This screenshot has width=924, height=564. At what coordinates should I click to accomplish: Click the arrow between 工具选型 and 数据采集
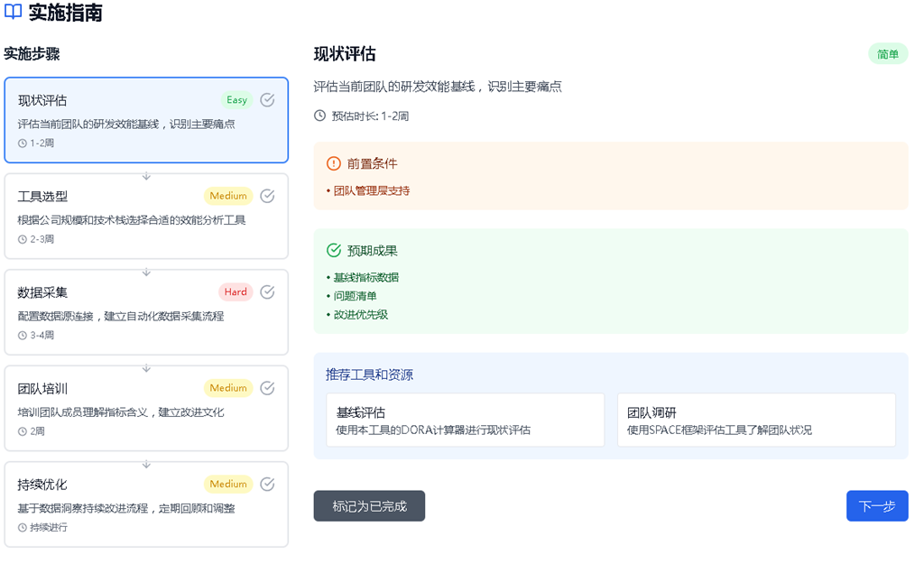point(146,273)
